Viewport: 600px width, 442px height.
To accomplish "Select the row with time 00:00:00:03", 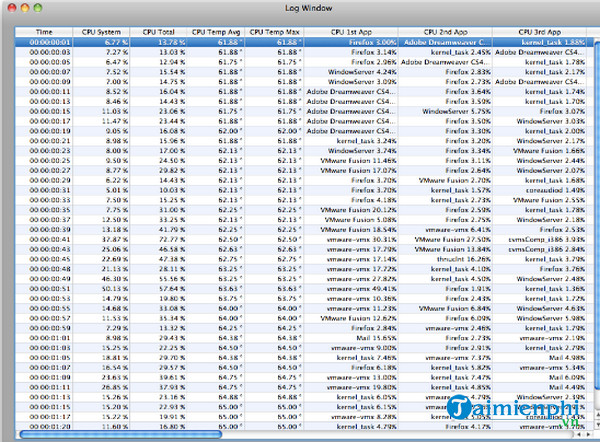I will (304, 52).
